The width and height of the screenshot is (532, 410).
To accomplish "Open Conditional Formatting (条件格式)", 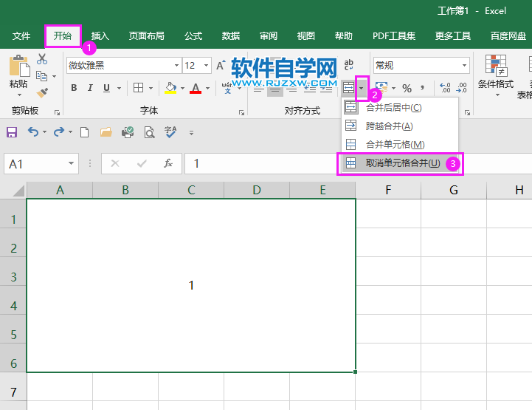I will click(496, 75).
